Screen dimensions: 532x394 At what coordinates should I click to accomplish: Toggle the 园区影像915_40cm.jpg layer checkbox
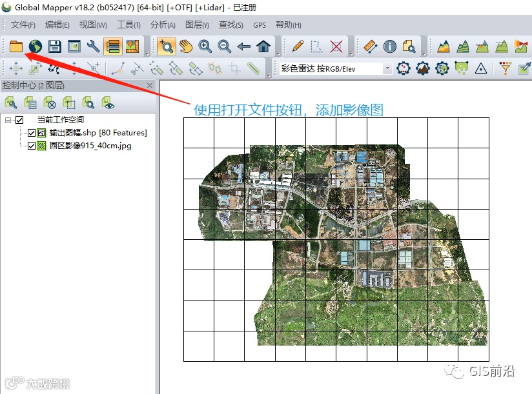tap(32, 146)
